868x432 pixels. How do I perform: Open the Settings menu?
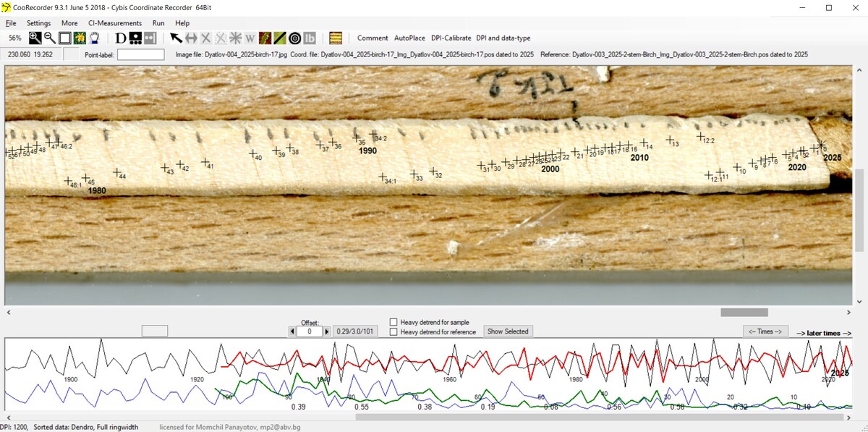pyautogui.click(x=39, y=23)
